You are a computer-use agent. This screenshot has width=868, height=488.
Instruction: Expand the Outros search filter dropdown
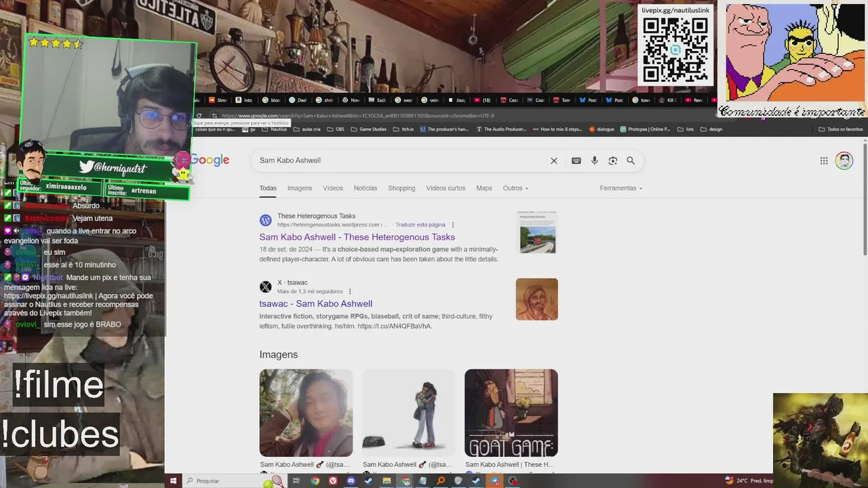click(515, 188)
